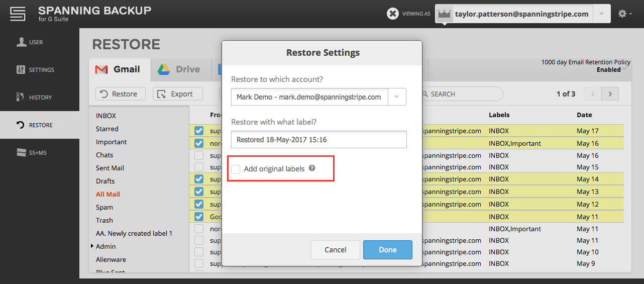The width and height of the screenshot is (644, 284).
Task: Go to next page of results
Action: click(610, 94)
